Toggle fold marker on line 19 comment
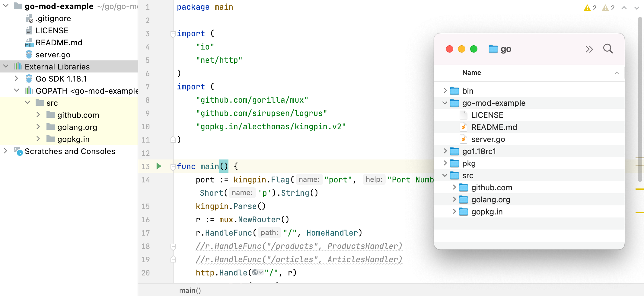 pos(173,259)
